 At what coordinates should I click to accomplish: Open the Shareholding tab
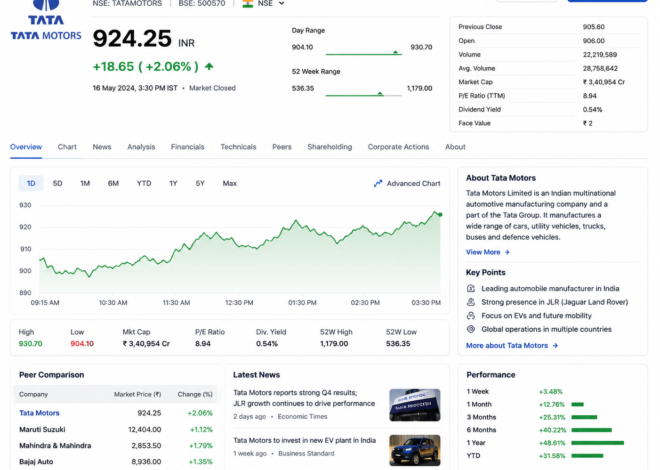point(330,147)
